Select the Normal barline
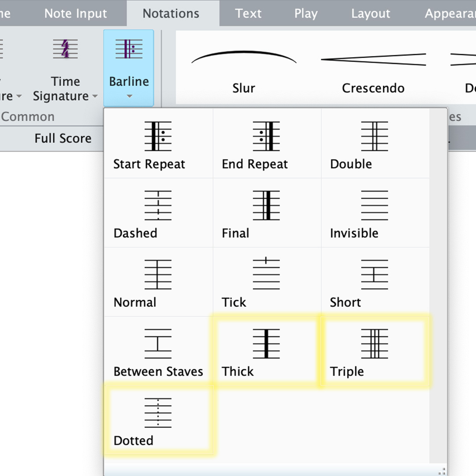The width and height of the screenshot is (476, 476). [158, 282]
